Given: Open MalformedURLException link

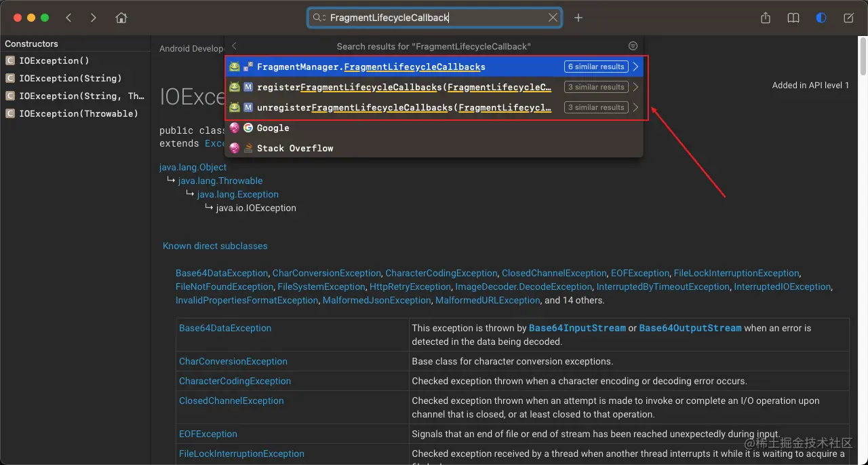Looking at the screenshot, I should [x=488, y=300].
